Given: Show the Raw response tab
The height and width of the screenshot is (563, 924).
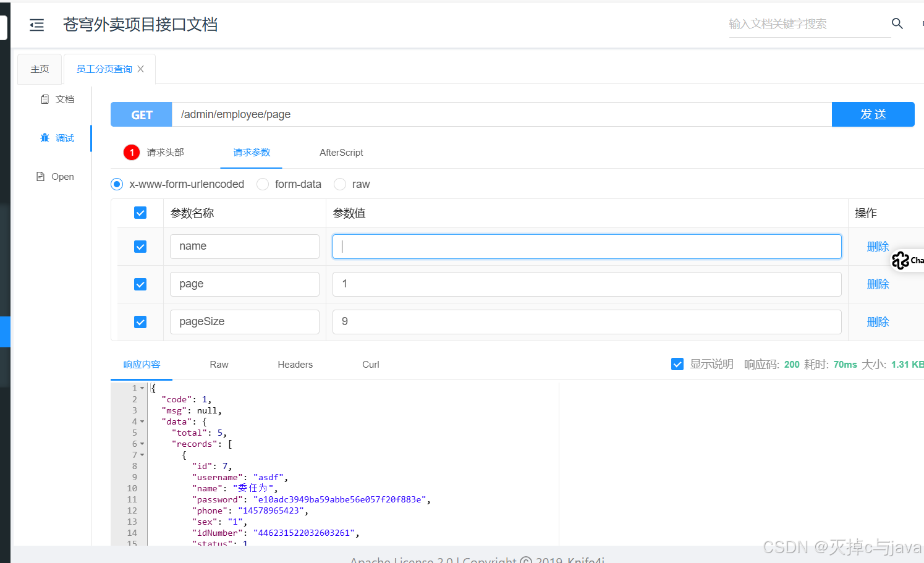Looking at the screenshot, I should pyautogui.click(x=219, y=365).
